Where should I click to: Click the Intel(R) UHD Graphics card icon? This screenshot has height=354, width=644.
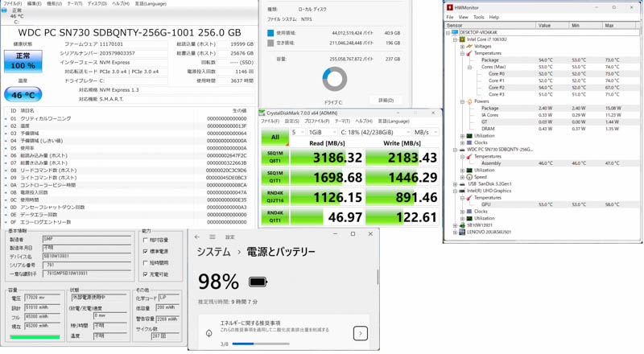[462, 191]
